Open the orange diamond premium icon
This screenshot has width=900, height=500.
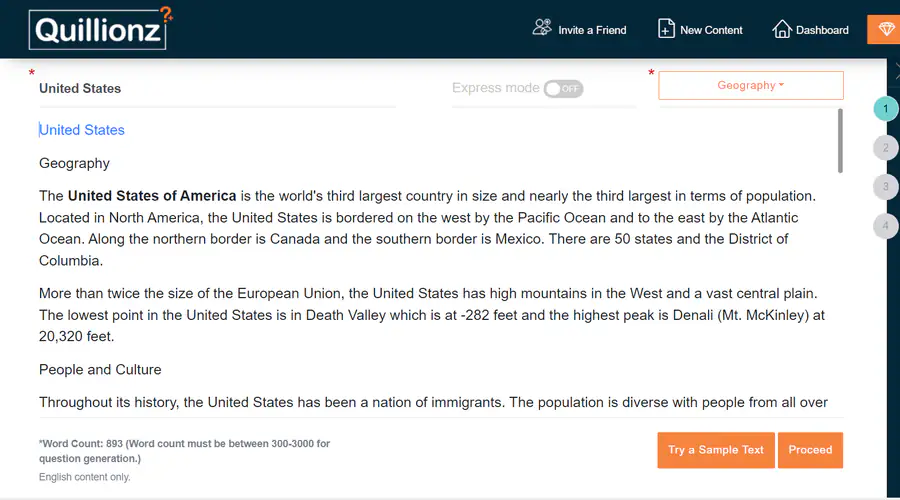coord(885,29)
